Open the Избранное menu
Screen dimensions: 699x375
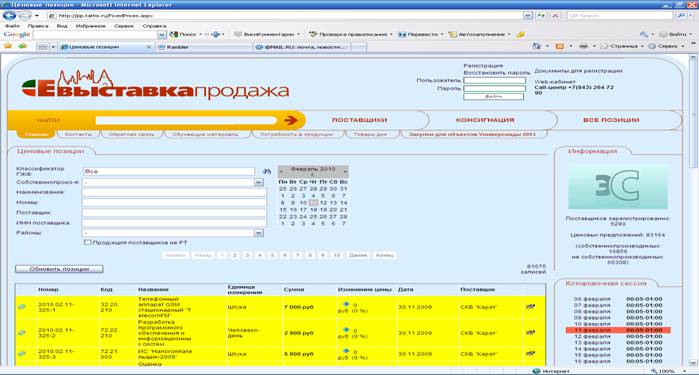tap(90, 26)
